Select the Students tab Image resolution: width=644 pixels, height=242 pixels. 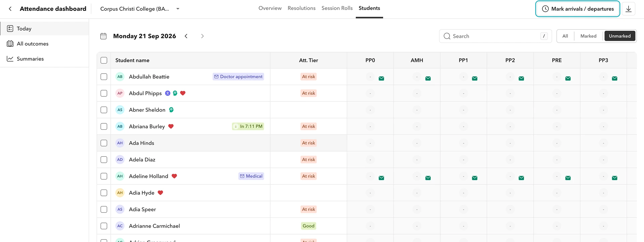[369, 8]
